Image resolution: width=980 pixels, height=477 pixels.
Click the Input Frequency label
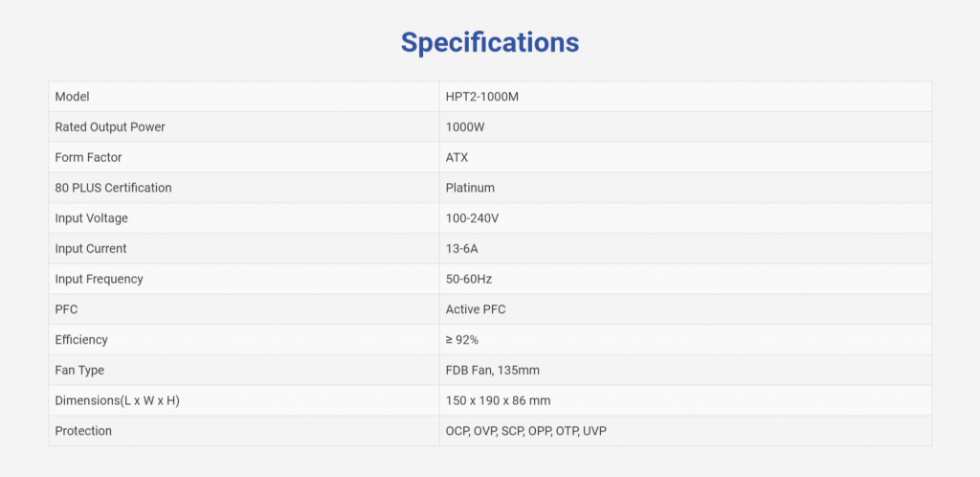coord(100,280)
